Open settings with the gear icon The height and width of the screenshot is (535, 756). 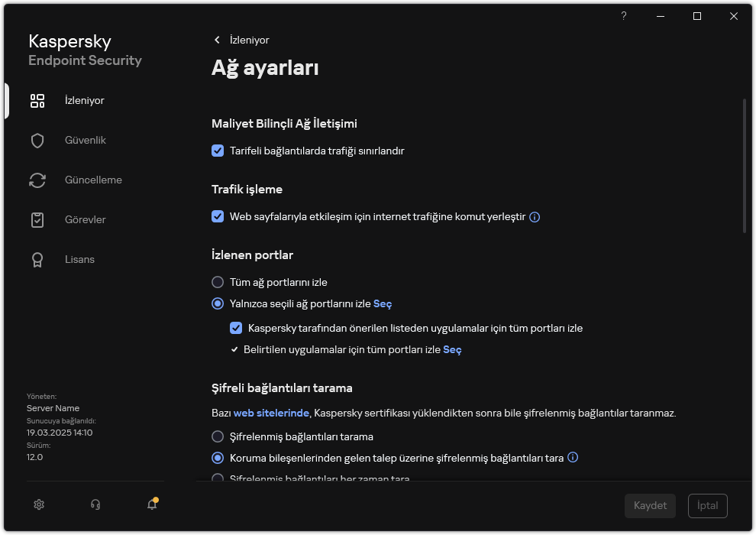40,504
